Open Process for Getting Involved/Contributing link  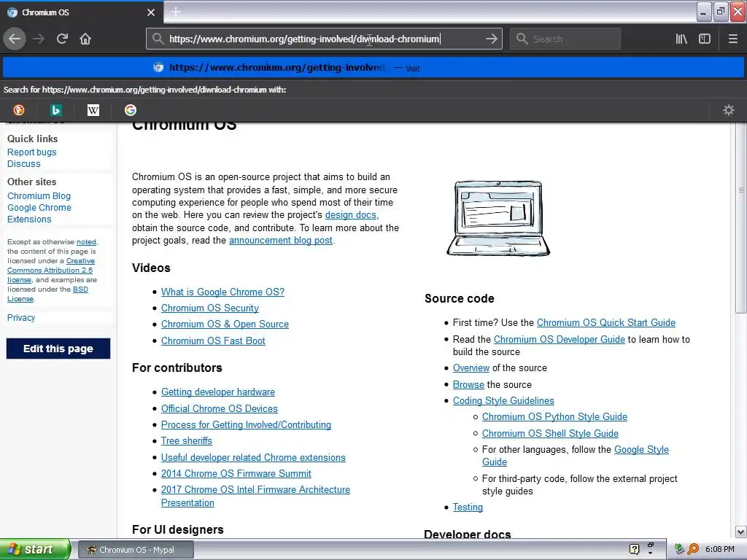(x=246, y=425)
